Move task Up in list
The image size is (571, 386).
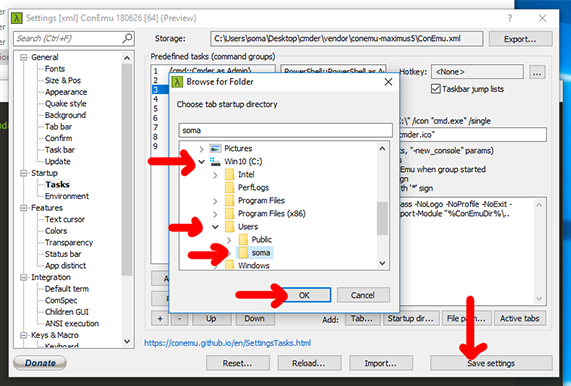(x=212, y=319)
